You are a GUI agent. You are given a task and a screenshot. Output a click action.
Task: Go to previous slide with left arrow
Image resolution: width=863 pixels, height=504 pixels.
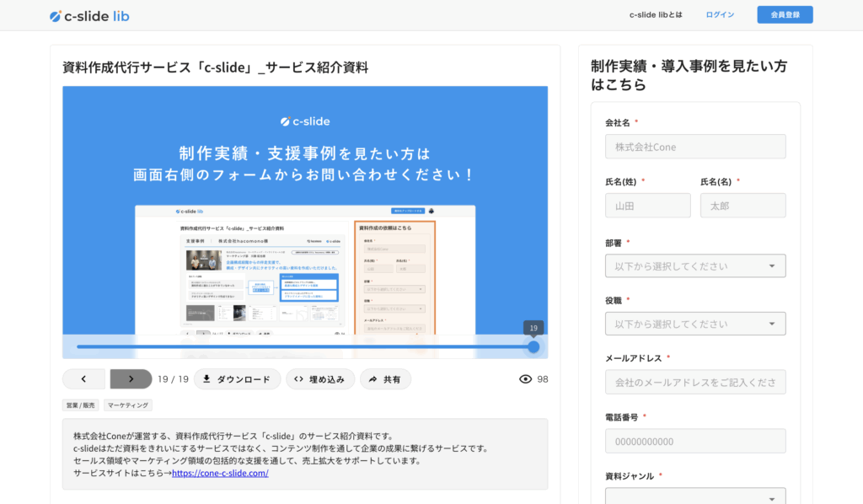[83, 379]
